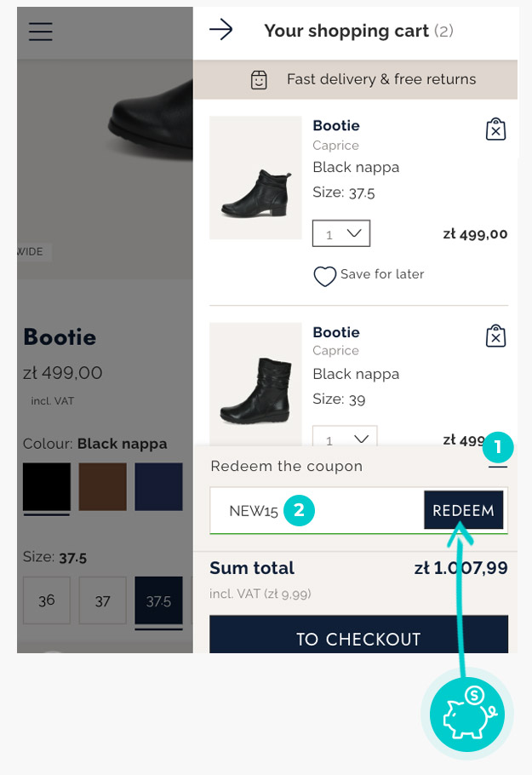Remove first Bootie size 37.5 from cart

coord(495,129)
